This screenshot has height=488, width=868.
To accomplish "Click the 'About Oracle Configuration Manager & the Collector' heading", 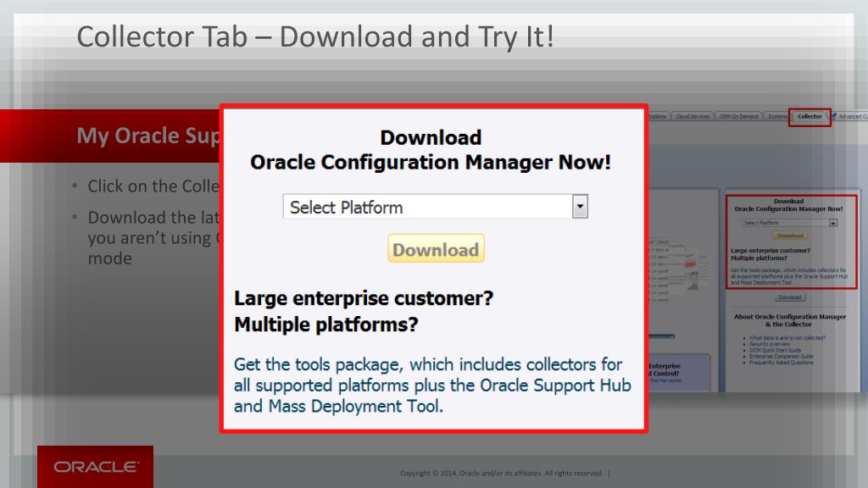I will click(790, 320).
